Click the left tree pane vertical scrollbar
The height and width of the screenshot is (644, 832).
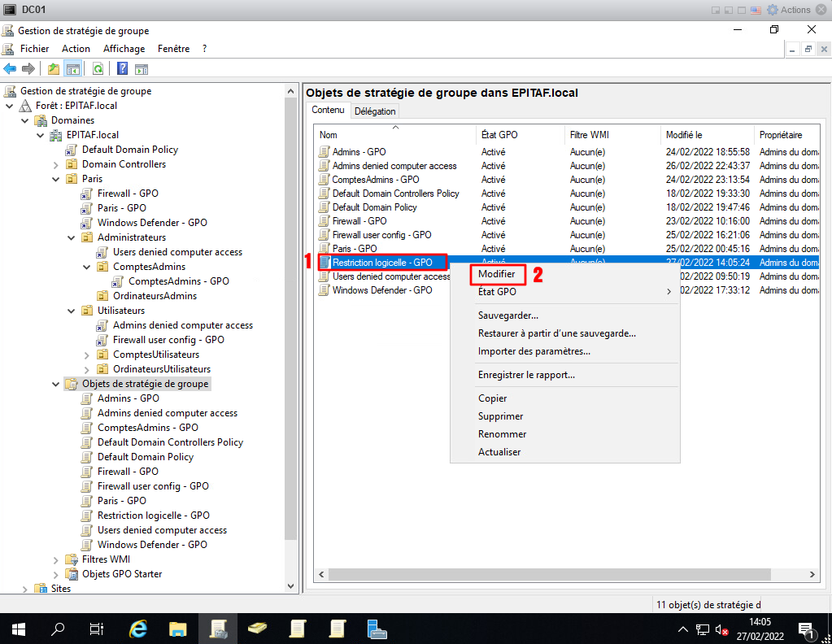(291, 325)
